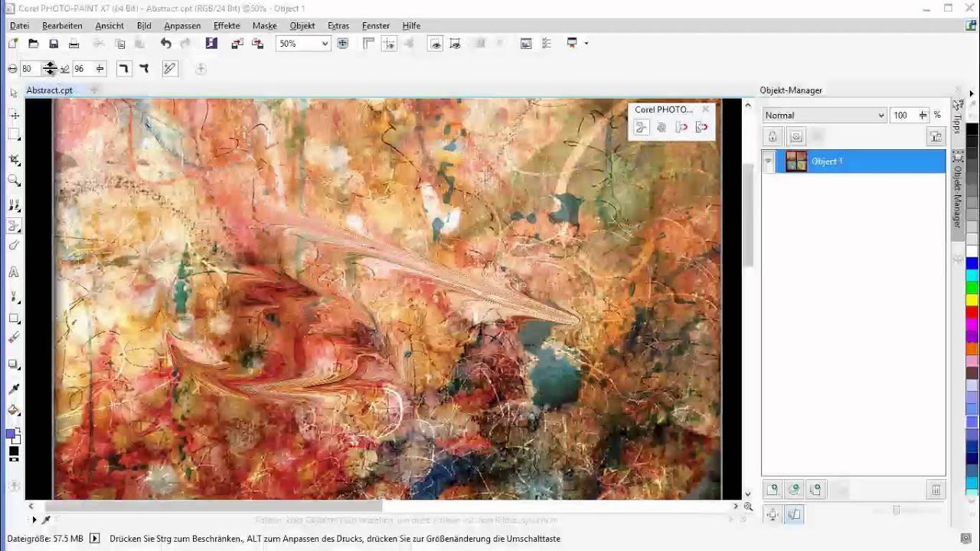Open the Bearbeiten menu
The width and height of the screenshot is (980, 551).
coord(62,25)
